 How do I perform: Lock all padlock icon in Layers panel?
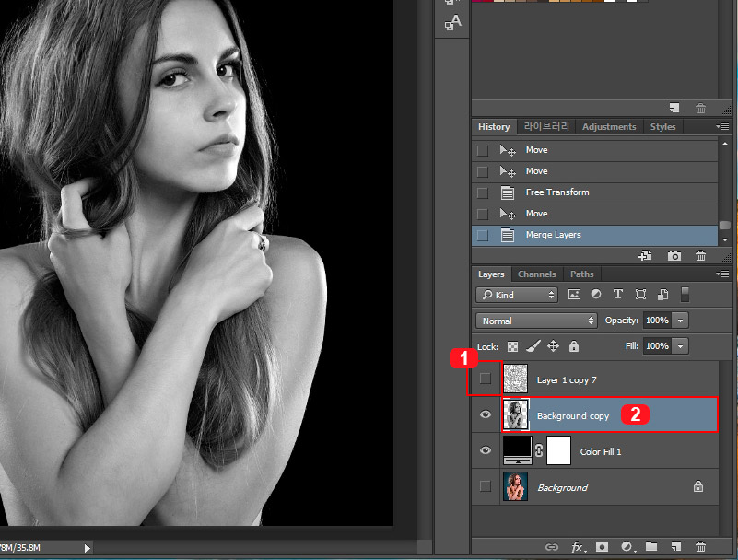[573, 346]
